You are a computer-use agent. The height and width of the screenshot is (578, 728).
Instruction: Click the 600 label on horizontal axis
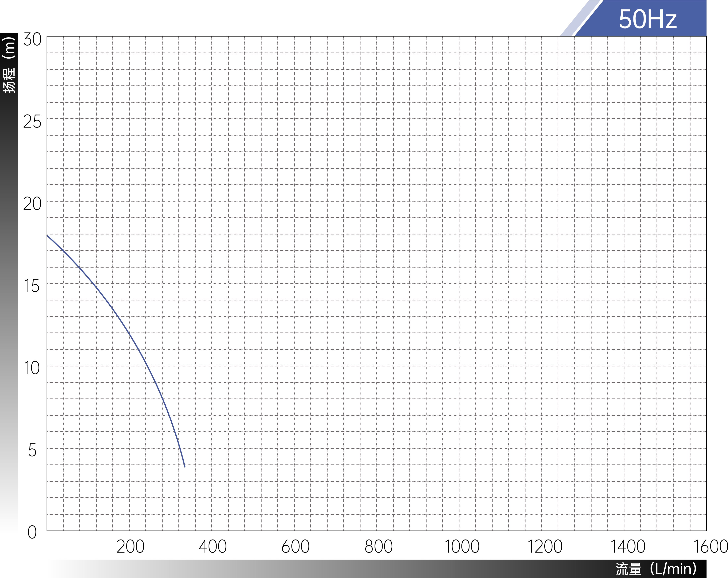pos(295,547)
